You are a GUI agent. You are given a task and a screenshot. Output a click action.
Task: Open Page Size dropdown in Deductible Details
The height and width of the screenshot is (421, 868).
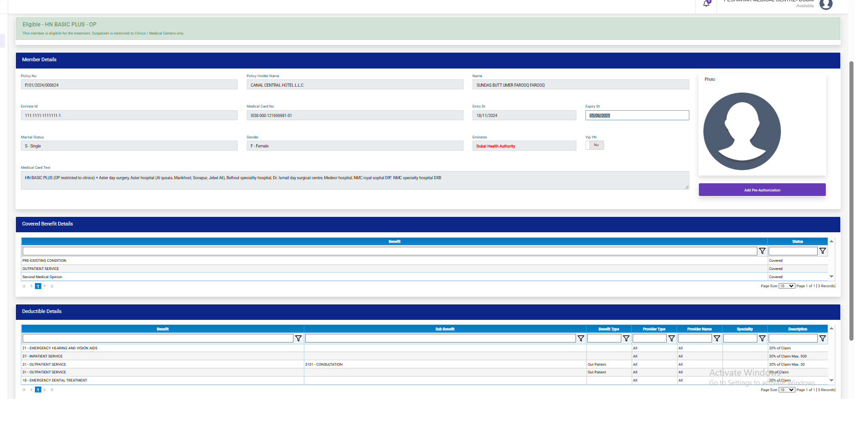(787, 390)
